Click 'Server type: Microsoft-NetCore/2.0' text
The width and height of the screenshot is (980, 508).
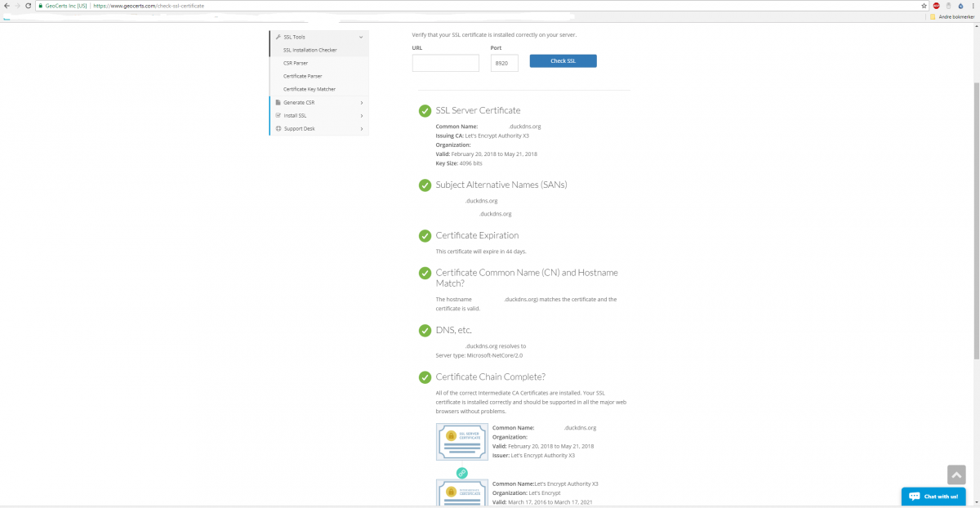479,355
